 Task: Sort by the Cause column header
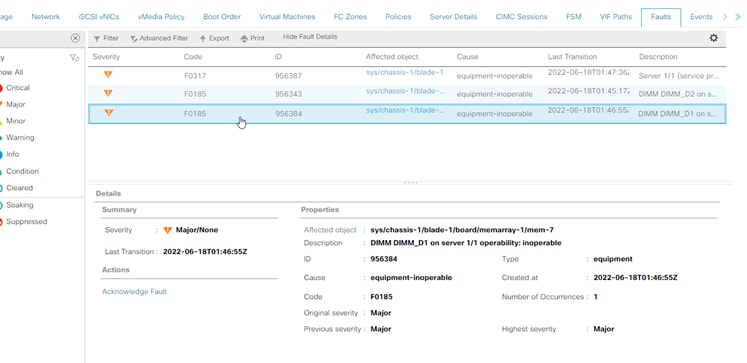click(467, 57)
